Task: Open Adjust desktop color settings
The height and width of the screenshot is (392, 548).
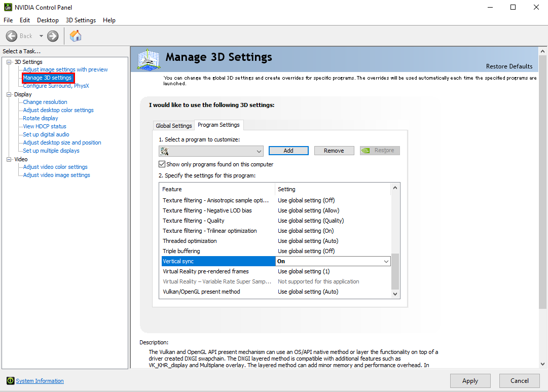Action: coord(58,110)
